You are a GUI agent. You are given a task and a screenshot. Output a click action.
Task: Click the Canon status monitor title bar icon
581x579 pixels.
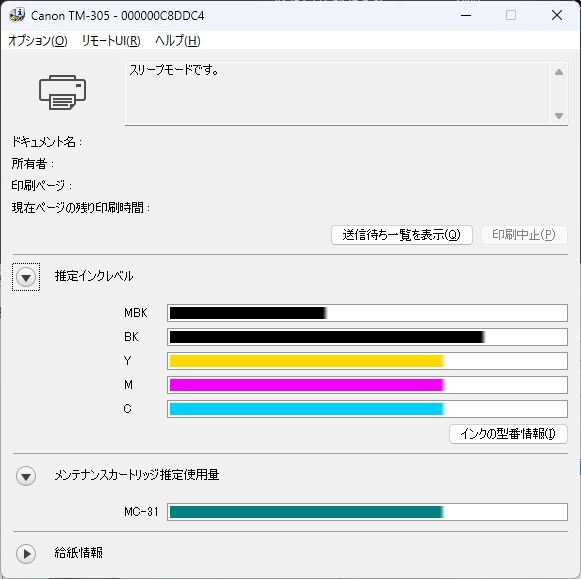(x=17, y=15)
